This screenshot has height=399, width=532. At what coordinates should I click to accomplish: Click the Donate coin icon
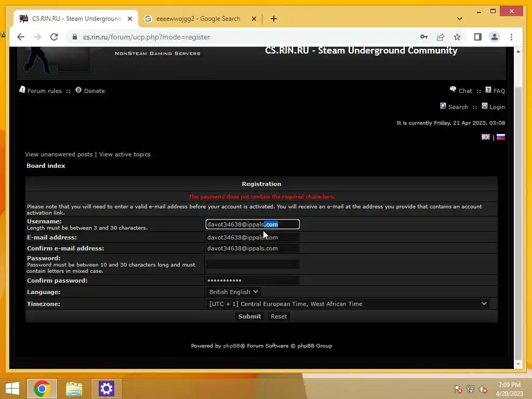pos(78,90)
